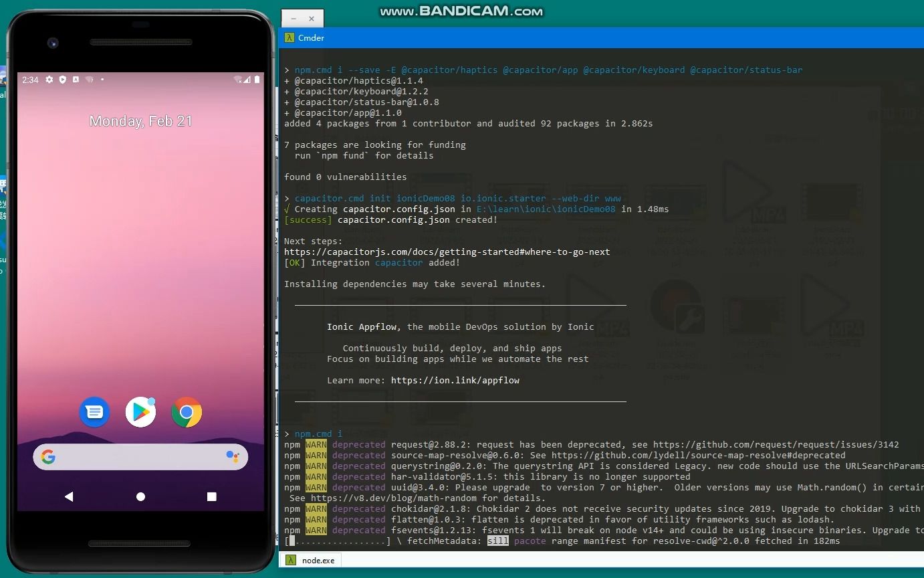
Task: Tap the date 'Monday, Feb 21' widget
Action: click(x=140, y=121)
